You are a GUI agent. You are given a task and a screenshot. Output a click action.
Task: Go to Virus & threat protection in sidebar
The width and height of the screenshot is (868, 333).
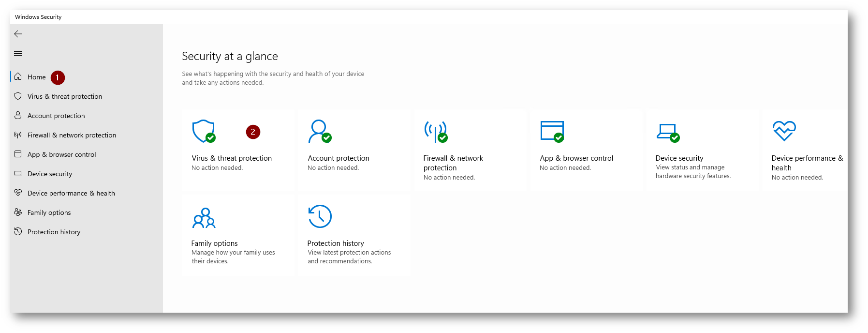[x=65, y=96]
